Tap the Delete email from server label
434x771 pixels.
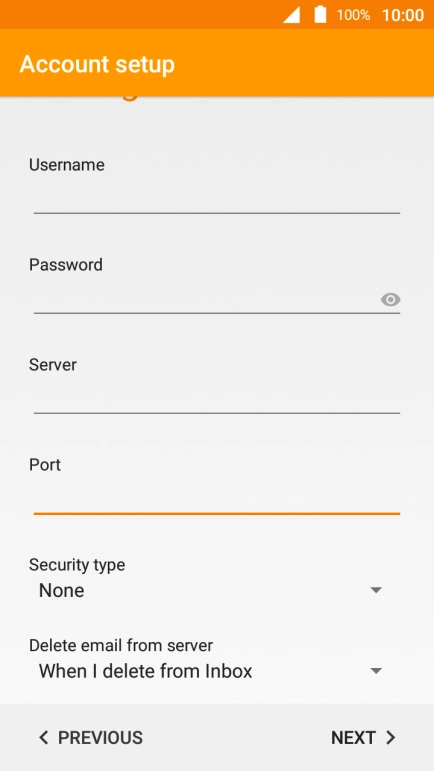[x=121, y=645]
